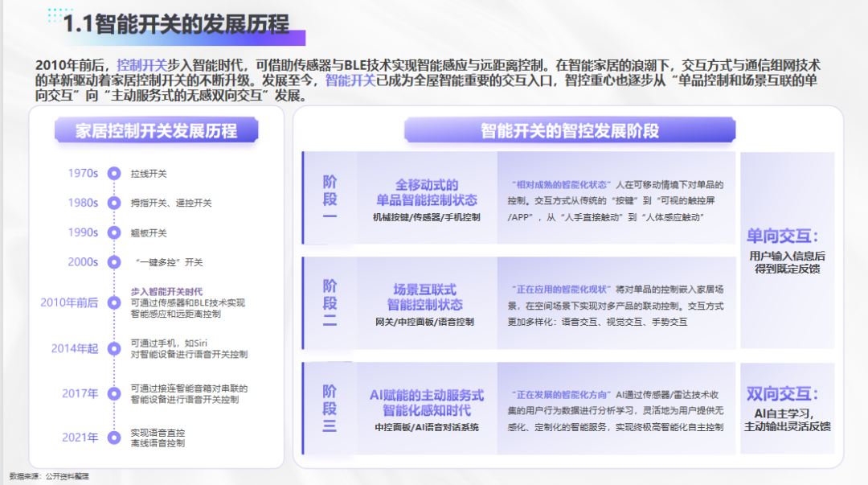Click the AI赋能的主动服务式智能化感知时代 heading
868x485 pixels.
click(x=426, y=402)
